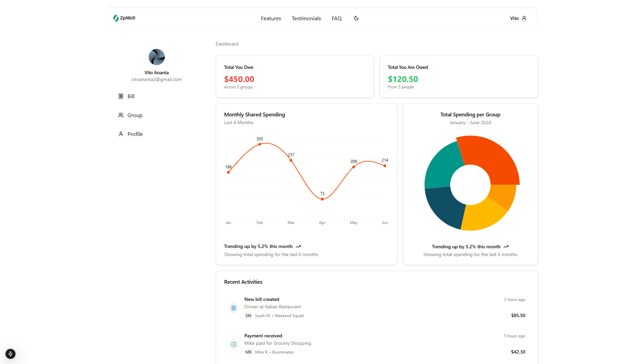Screen dimensions: 643x364
Task: Select the Group sidebar icon
Action: click(121, 115)
